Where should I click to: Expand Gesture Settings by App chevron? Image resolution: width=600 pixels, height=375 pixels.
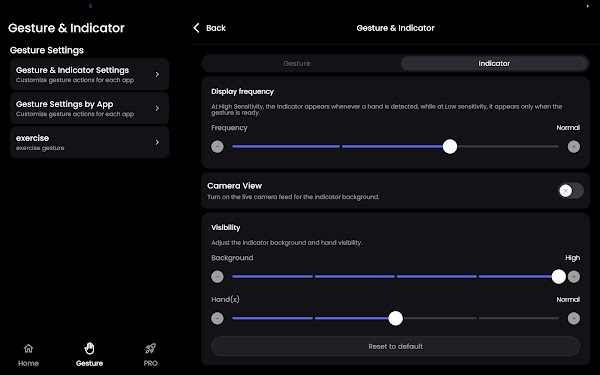157,108
